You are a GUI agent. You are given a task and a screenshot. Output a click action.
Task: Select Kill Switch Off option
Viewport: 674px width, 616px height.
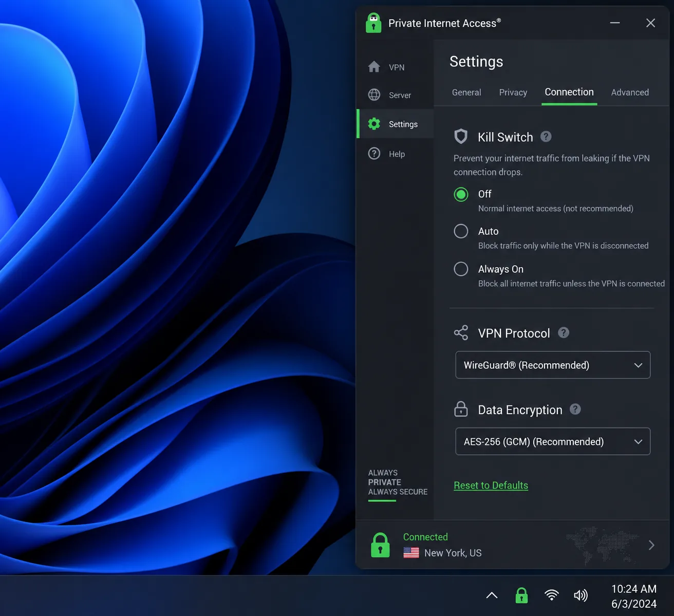(461, 194)
